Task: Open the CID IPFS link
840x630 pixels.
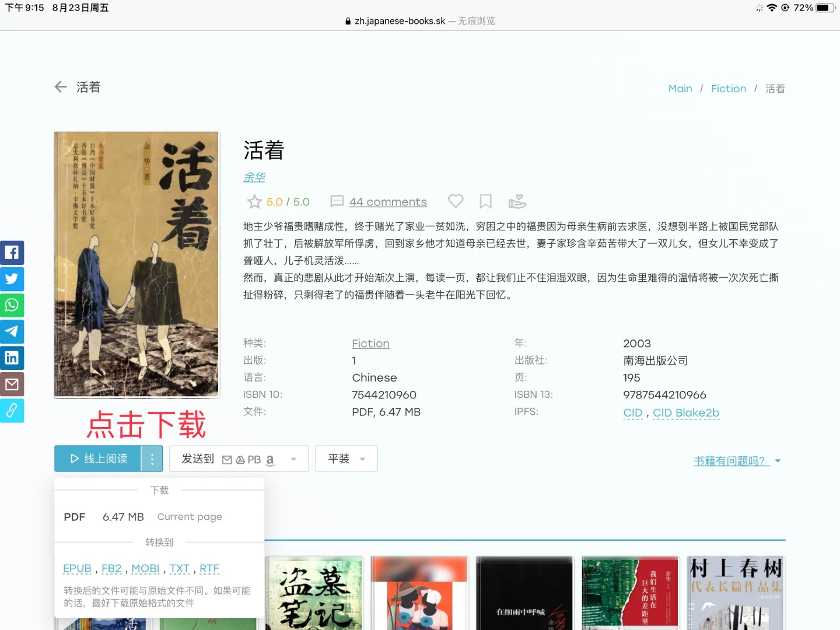Action: [632, 412]
